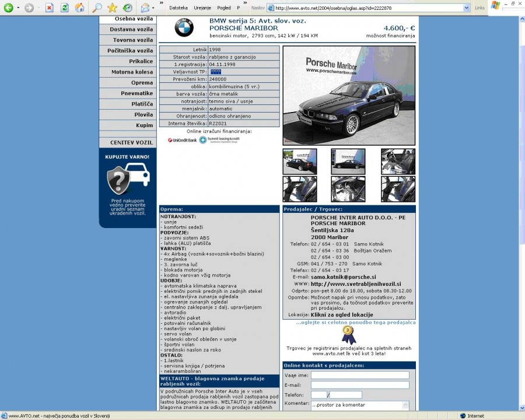Expand the Mail dropdown arrow
The height and width of the screenshot is (420, 525).
coord(153,8)
